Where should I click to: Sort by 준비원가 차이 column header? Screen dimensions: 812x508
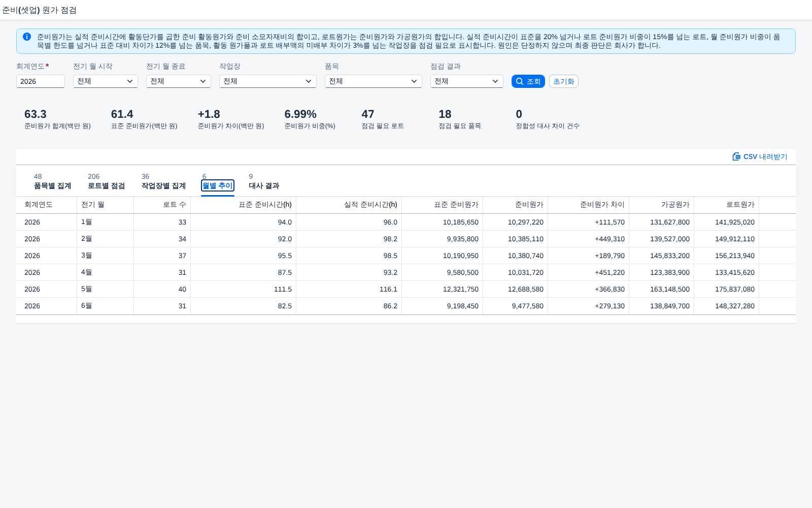click(602, 205)
